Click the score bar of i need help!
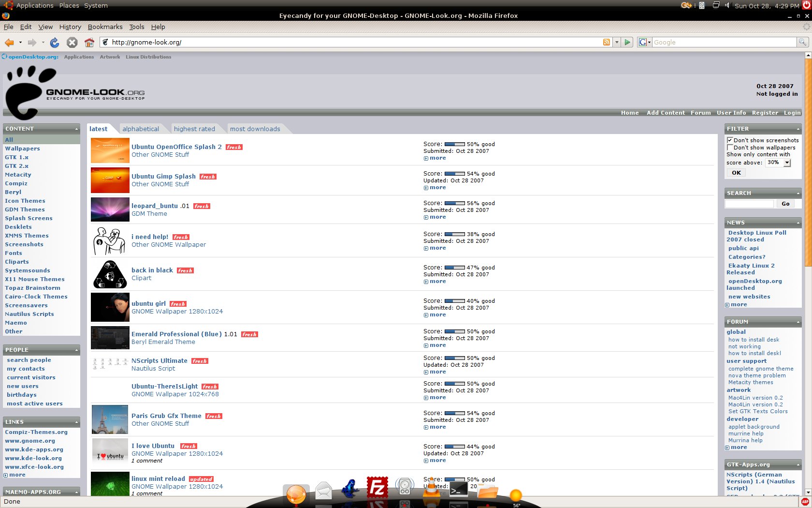The image size is (812, 508). click(454, 234)
